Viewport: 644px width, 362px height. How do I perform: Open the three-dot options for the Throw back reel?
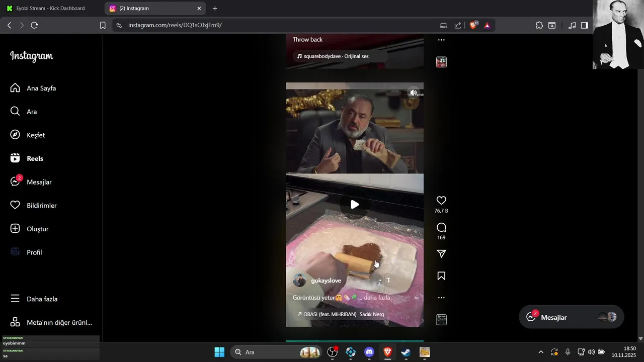click(x=441, y=40)
